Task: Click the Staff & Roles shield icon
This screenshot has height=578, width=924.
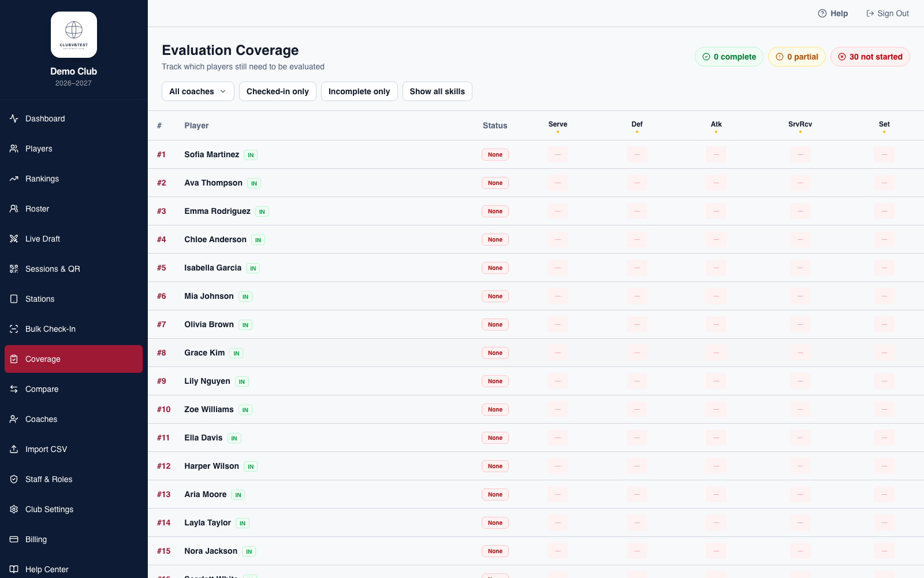Action: pyautogui.click(x=14, y=479)
